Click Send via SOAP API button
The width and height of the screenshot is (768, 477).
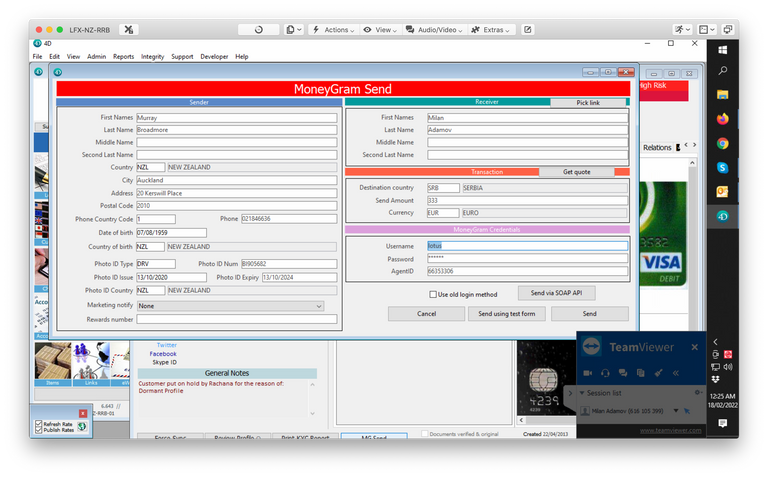click(x=556, y=293)
